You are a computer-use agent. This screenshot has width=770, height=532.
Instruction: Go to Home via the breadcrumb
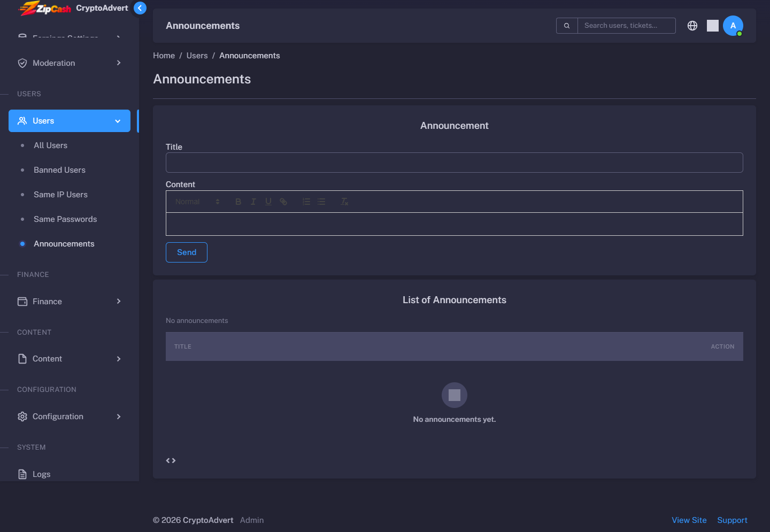click(164, 56)
